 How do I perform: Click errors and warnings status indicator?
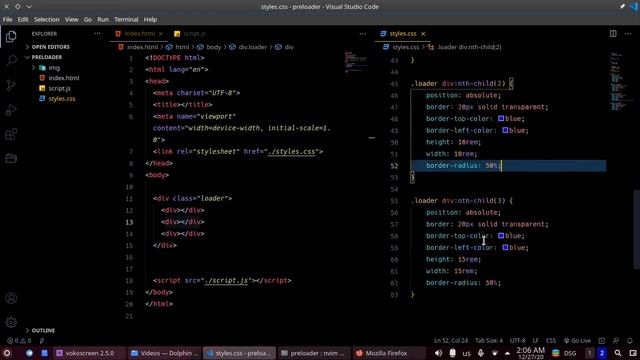click(19, 340)
